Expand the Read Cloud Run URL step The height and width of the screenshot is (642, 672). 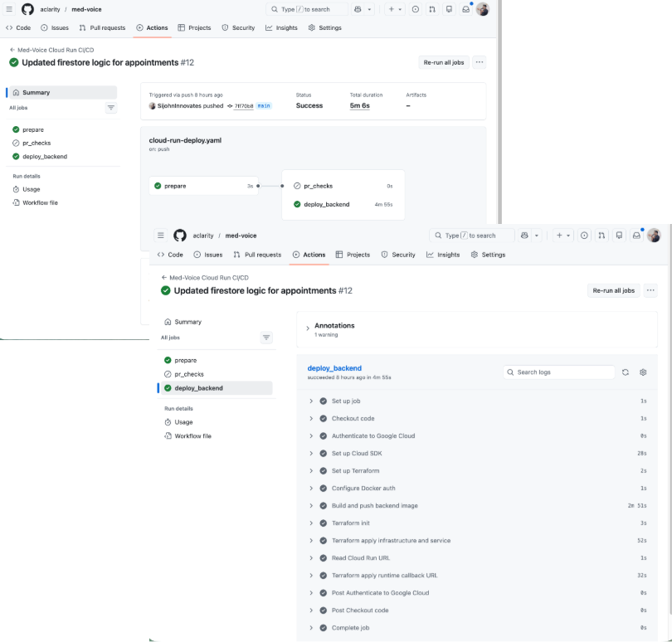311,558
